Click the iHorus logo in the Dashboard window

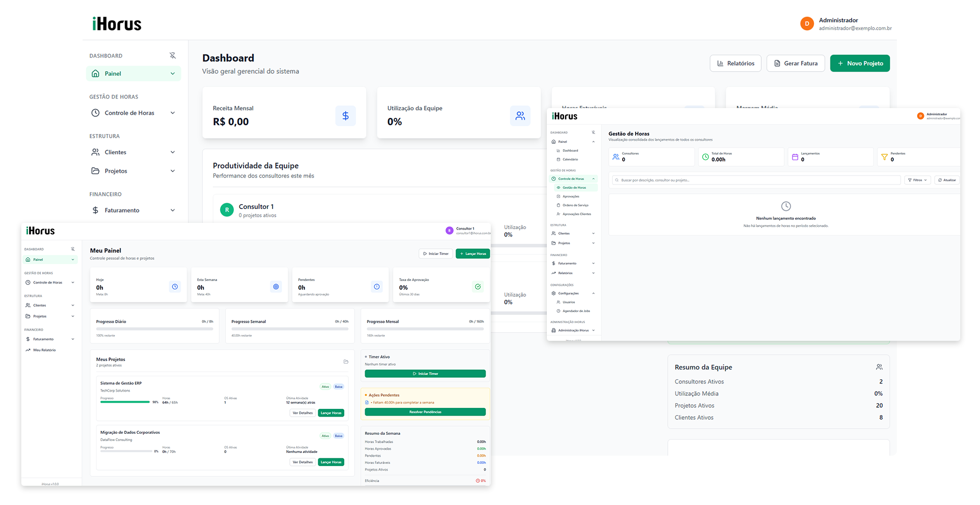coord(117,24)
